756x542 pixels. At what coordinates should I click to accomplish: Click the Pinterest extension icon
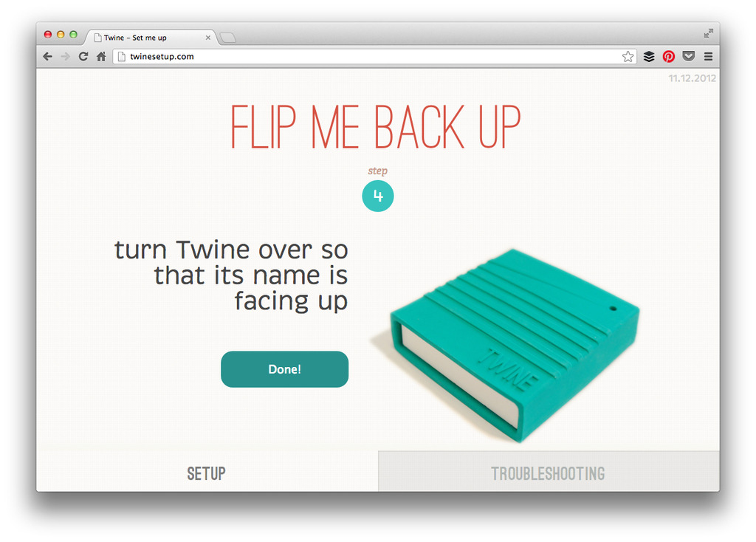coord(668,56)
